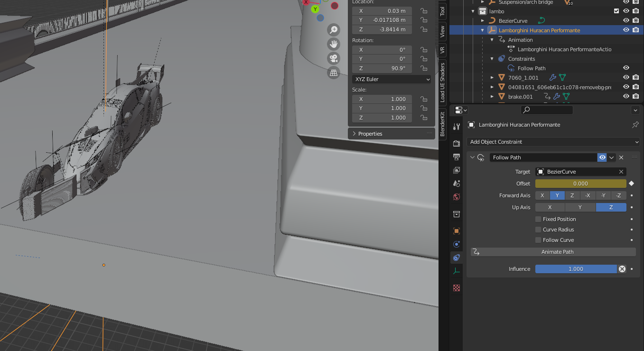The width and height of the screenshot is (644, 351).
Task: Open the World properties tab icon
Action: pyautogui.click(x=457, y=197)
